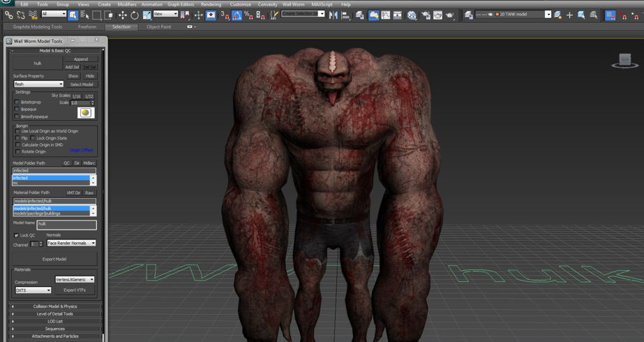Select the Link tool icon

8,15
